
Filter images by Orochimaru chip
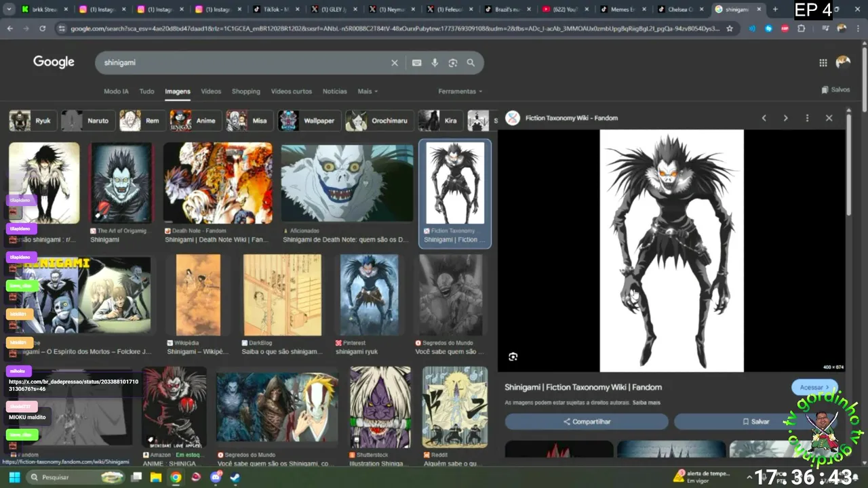click(378, 121)
